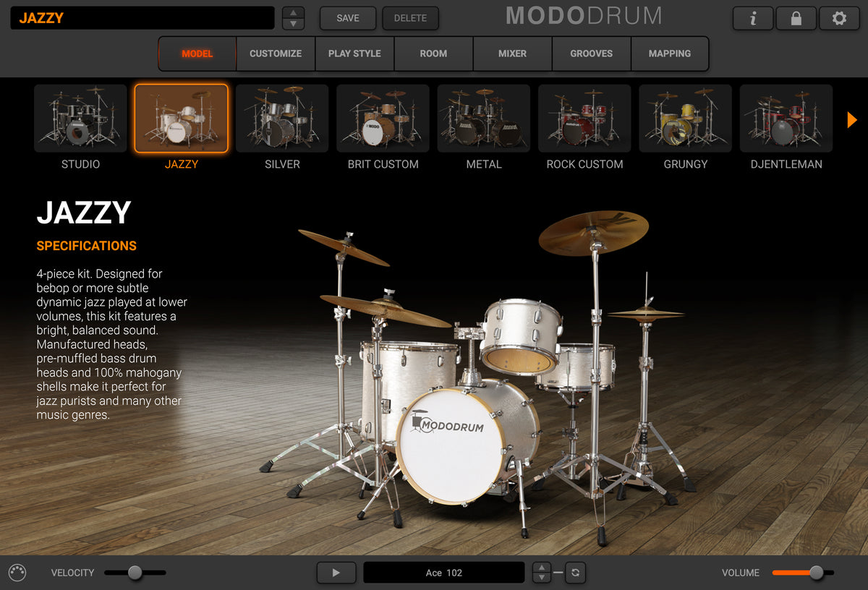The image size is (868, 590).
Task: Click the Ace 102 groove display
Action: click(444, 573)
